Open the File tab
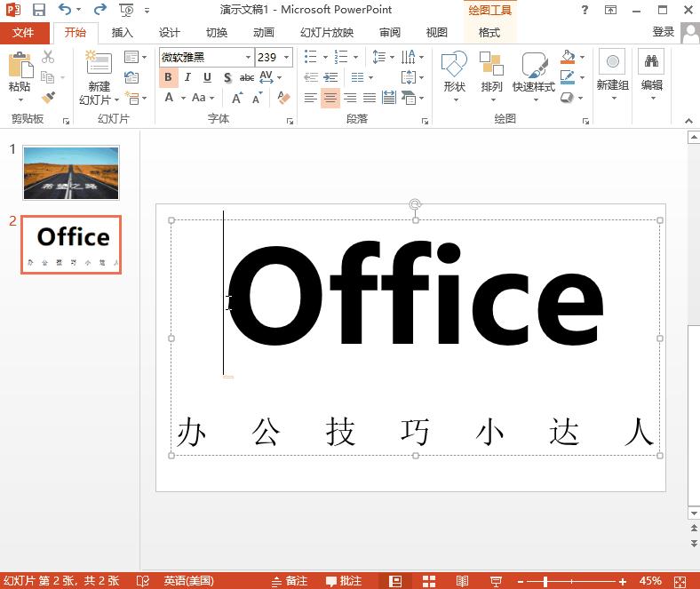The height and width of the screenshot is (589, 700). click(x=22, y=33)
